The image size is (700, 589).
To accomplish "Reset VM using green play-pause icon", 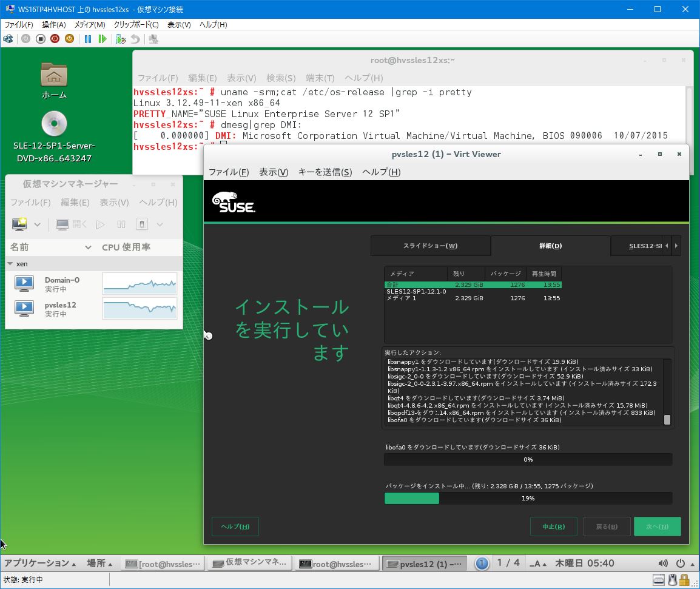I will [x=103, y=39].
